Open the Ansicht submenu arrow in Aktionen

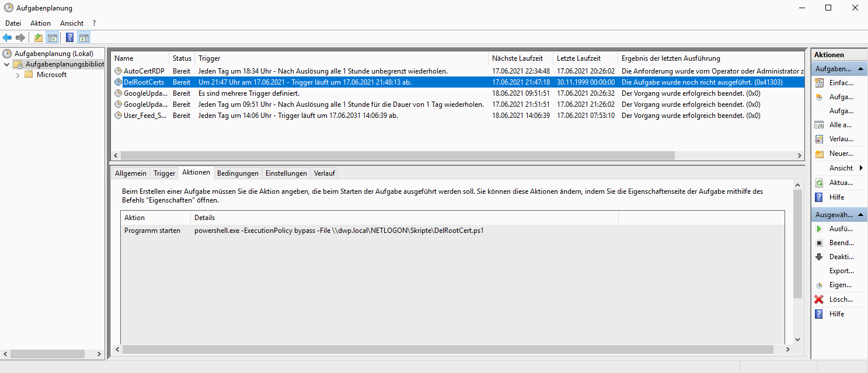(x=861, y=168)
